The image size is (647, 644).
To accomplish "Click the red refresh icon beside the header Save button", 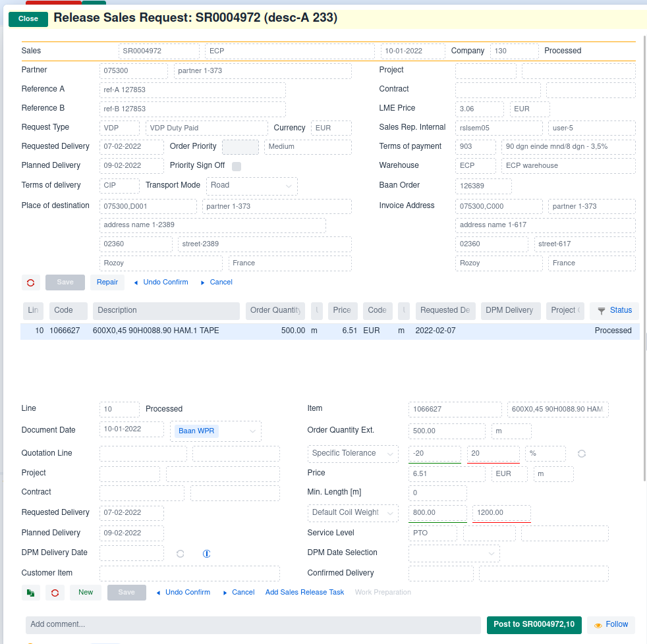I will (x=30, y=283).
